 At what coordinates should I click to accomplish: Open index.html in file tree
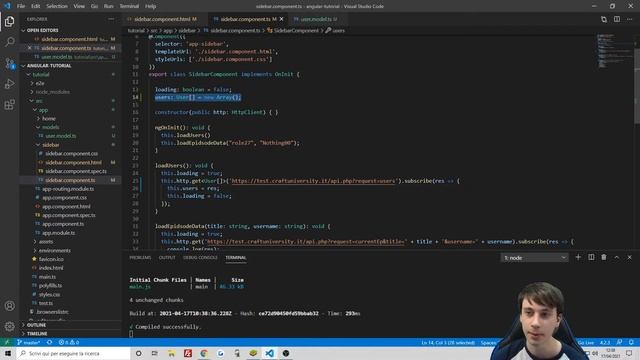[51, 268]
